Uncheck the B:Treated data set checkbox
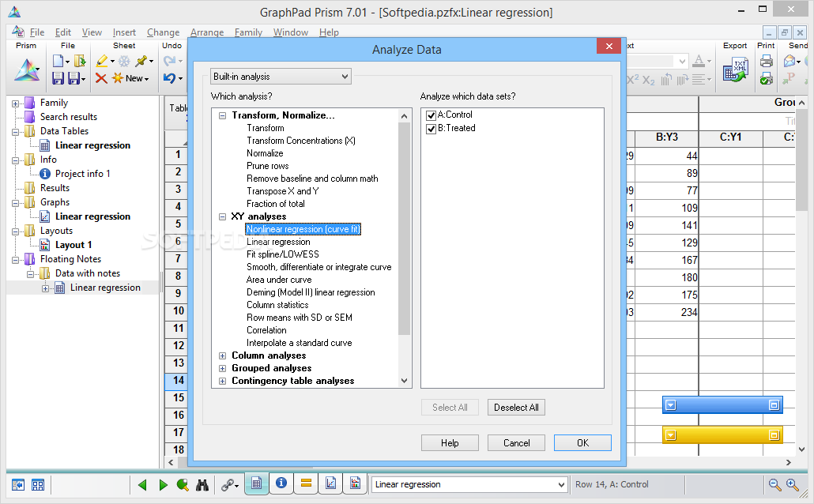The width and height of the screenshot is (814, 504). coord(431,129)
